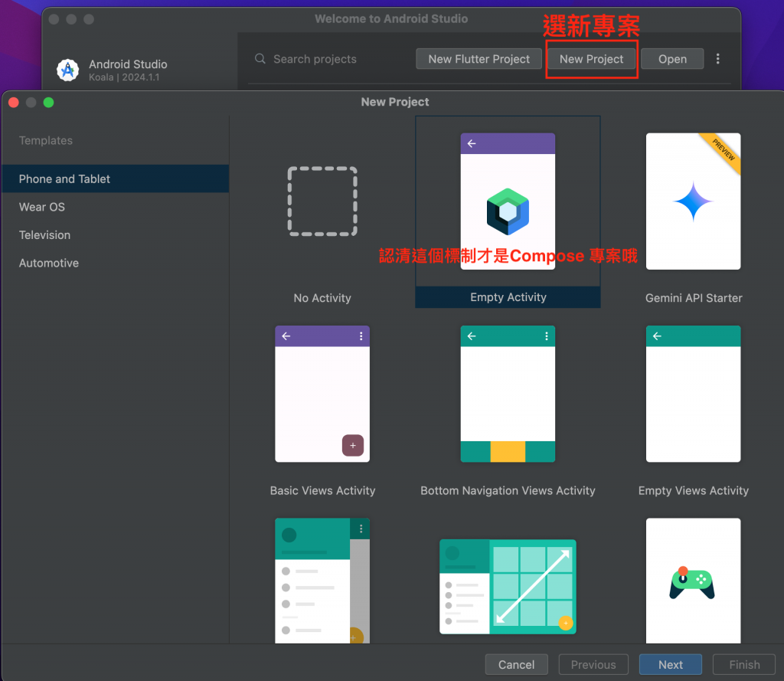Click plus FAB in Basic Views Activity preview
The image size is (784, 681).
[352, 445]
